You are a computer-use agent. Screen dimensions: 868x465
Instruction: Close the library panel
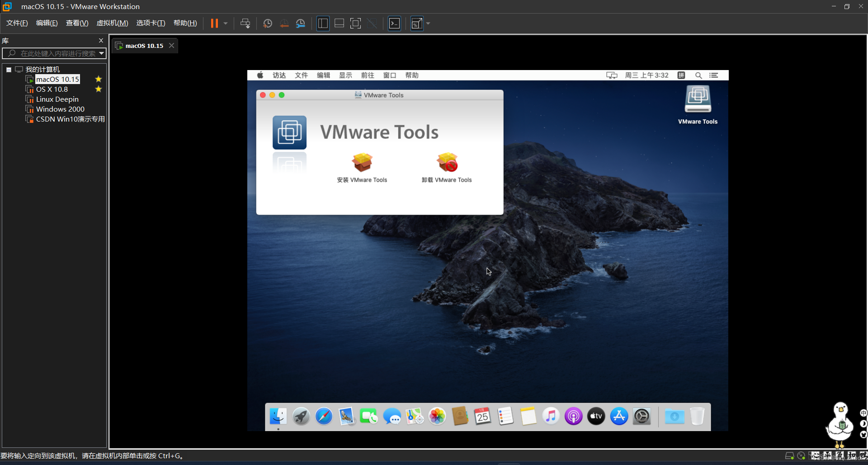tap(101, 41)
